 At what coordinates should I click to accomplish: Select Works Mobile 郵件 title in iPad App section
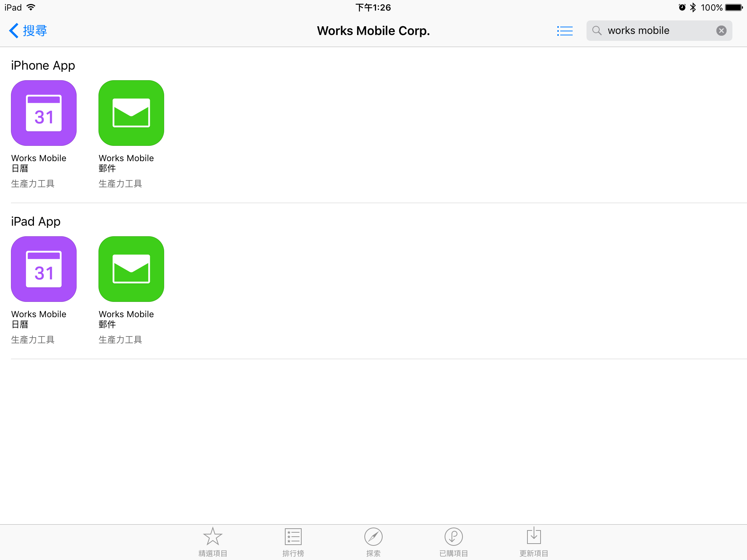pyautogui.click(x=126, y=319)
